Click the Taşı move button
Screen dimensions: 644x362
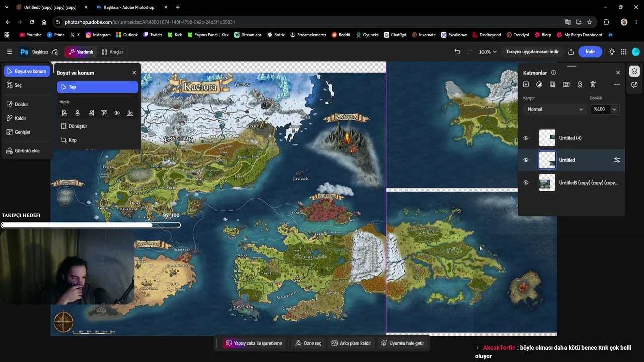click(98, 87)
